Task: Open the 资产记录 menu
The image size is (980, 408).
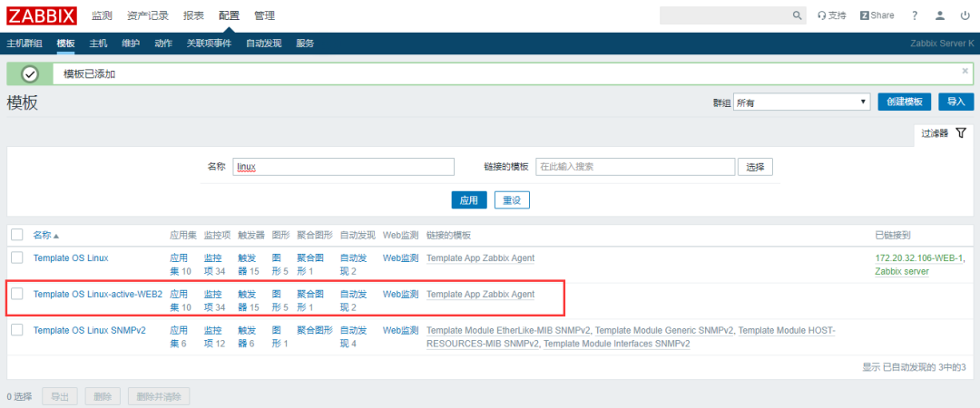Action: coord(148,15)
